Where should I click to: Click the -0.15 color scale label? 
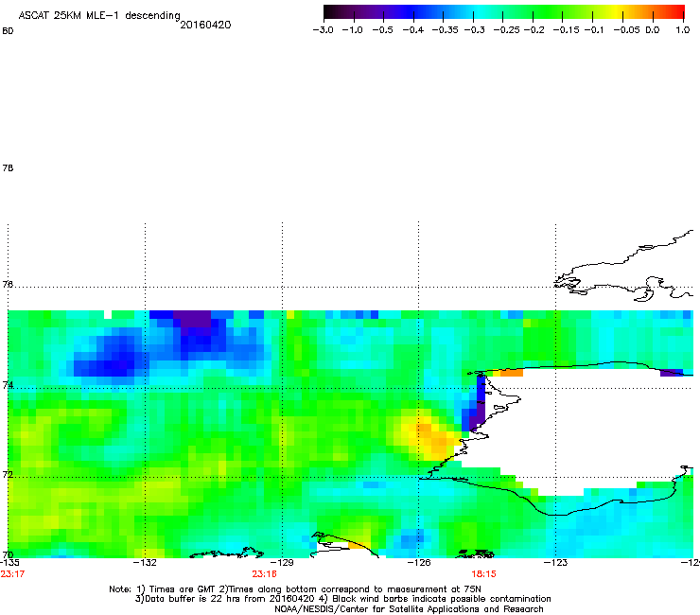pos(566,30)
